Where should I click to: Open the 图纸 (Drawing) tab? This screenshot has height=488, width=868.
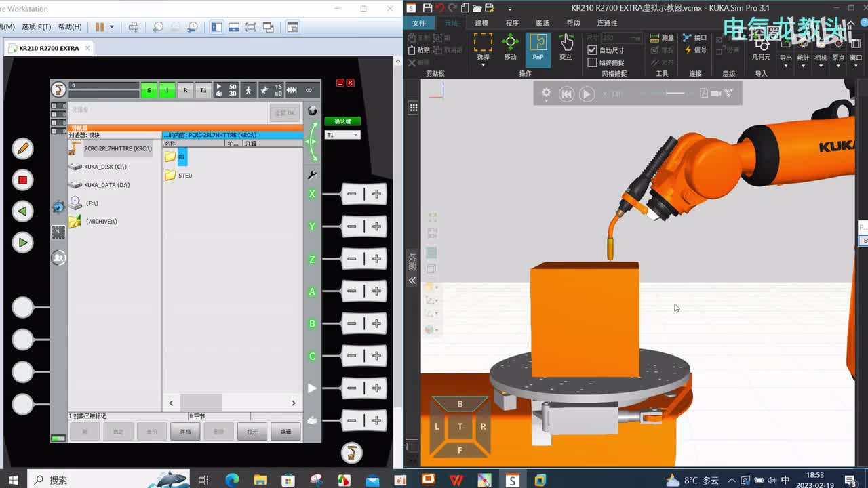pos(542,23)
